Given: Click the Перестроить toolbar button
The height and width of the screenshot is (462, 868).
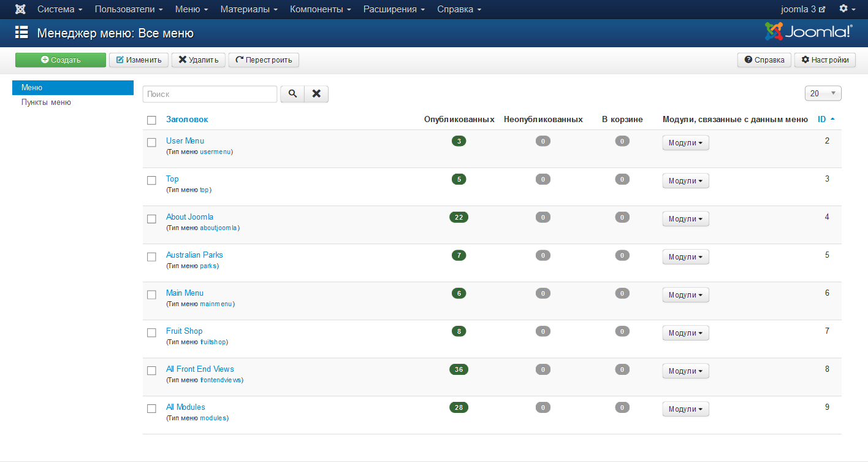Looking at the screenshot, I should 264,60.
